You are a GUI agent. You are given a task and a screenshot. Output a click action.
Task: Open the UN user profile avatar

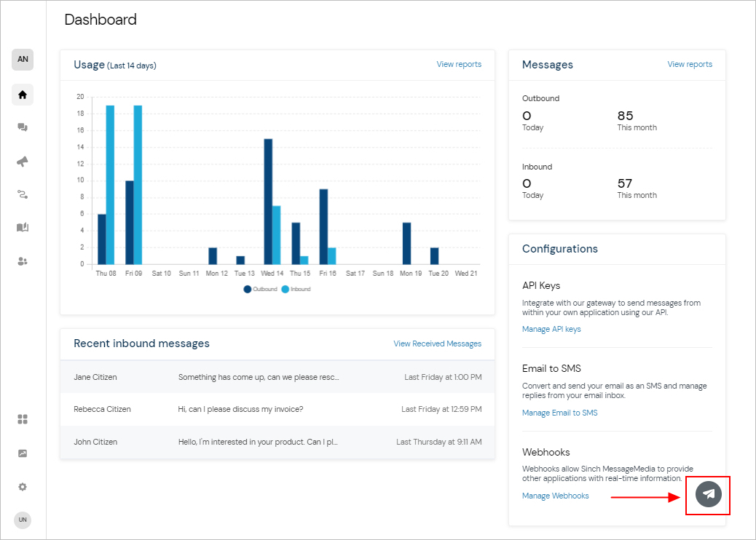tap(23, 520)
